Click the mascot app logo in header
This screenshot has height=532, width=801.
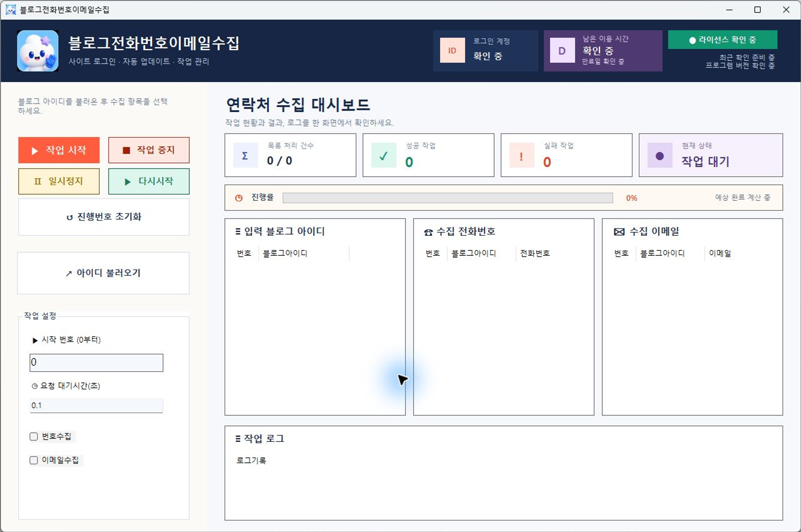coord(38,51)
